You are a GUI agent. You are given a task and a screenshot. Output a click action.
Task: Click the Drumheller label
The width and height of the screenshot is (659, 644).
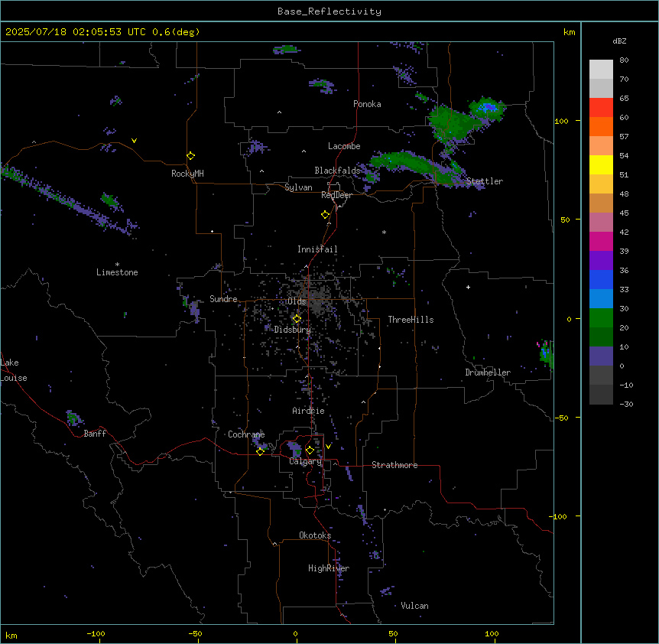coord(488,372)
